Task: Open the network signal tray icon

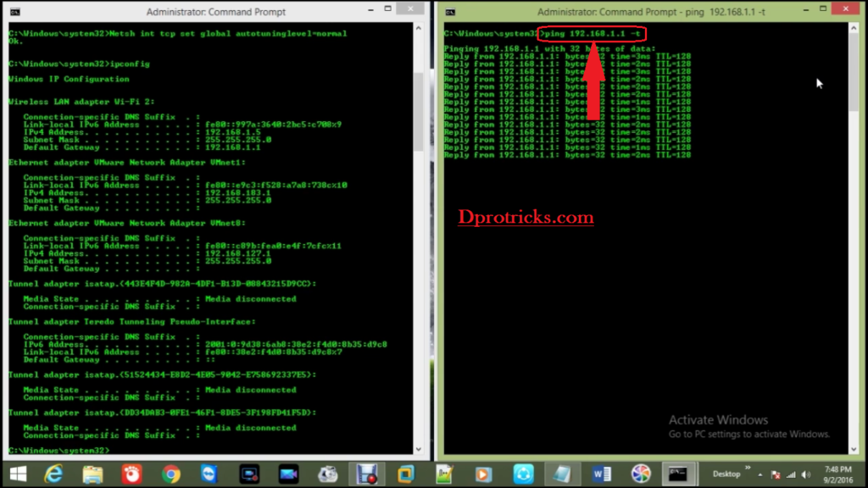Action: 791,474
